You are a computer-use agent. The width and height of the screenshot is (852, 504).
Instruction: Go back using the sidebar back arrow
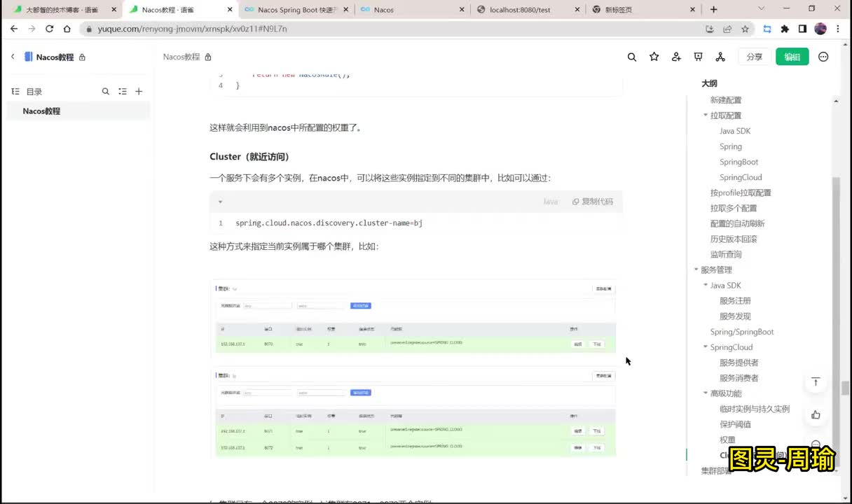click(x=13, y=57)
